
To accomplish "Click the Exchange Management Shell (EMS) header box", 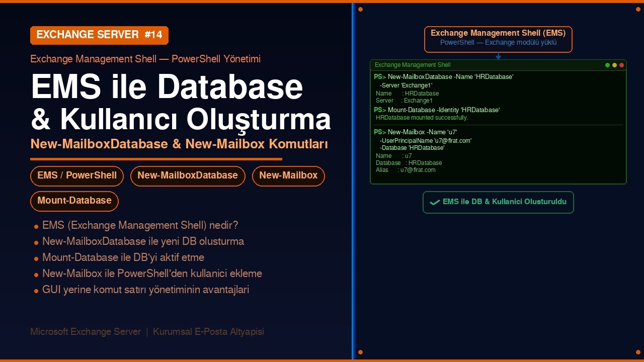I will point(498,39).
